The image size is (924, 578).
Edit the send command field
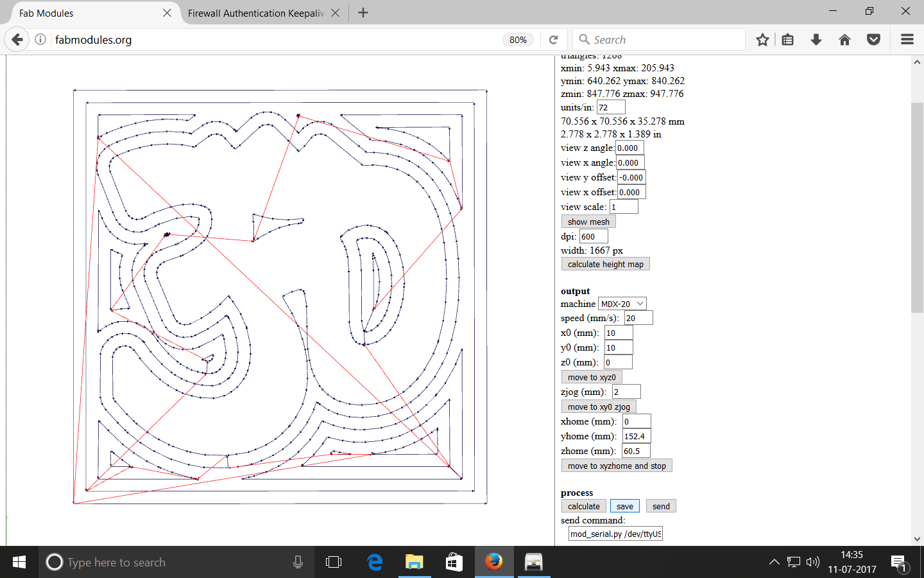click(x=615, y=534)
